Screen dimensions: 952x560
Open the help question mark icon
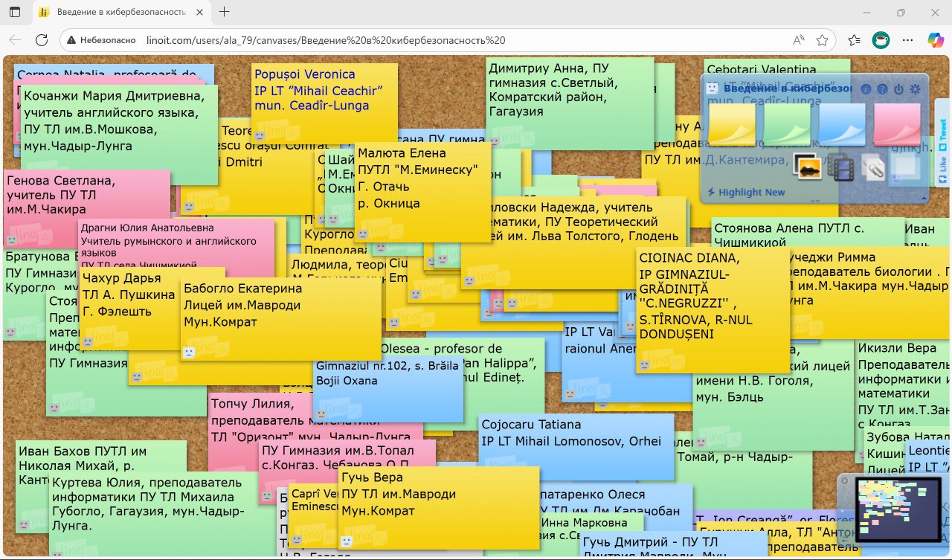point(882,89)
